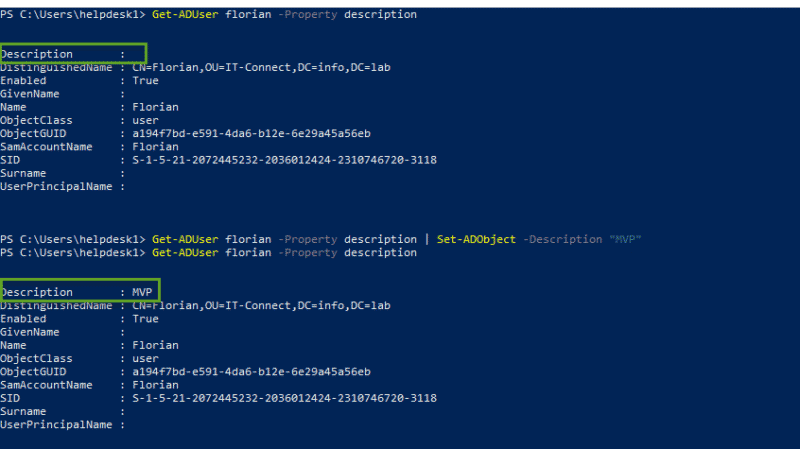Viewport: 800px width, 449px height.
Task: Click the Enabled True value in first output
Action: coord(145,80)
